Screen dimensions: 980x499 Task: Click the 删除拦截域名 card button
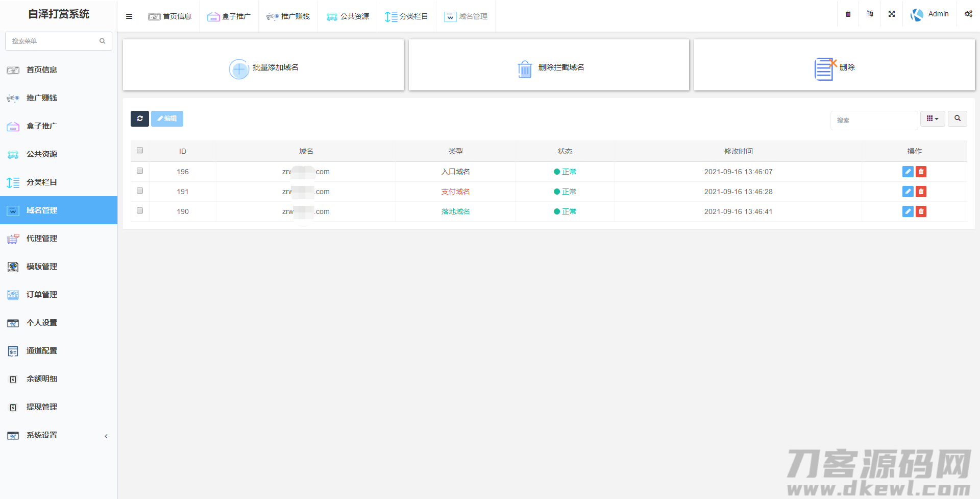[549, 67]
